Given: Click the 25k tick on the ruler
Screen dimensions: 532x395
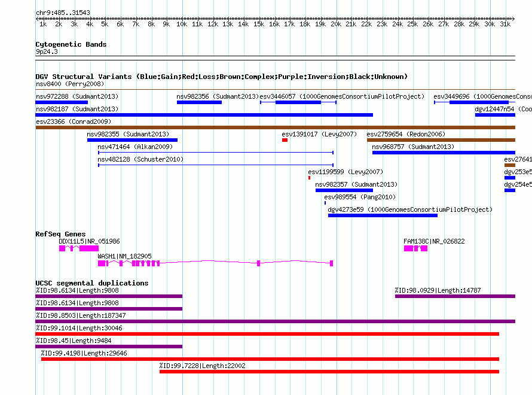Looking at the screenshot, I should point(412,24).
